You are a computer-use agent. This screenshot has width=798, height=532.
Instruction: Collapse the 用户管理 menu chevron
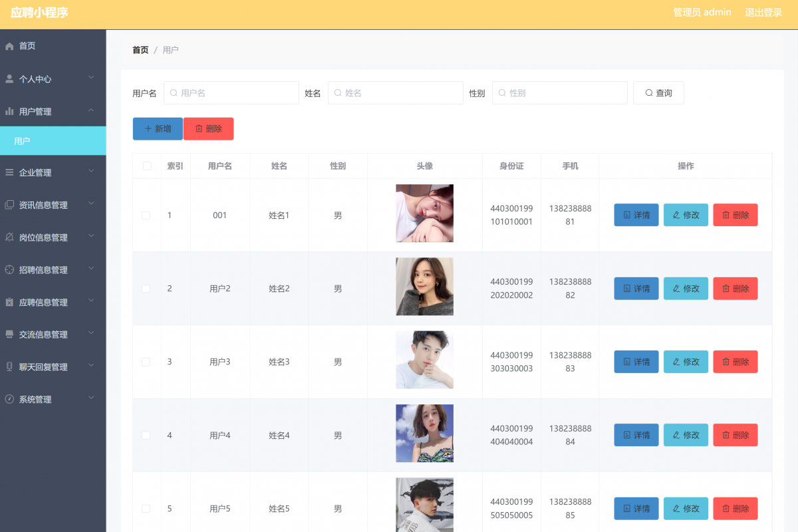pyautogui.click(x=91, y=110)
